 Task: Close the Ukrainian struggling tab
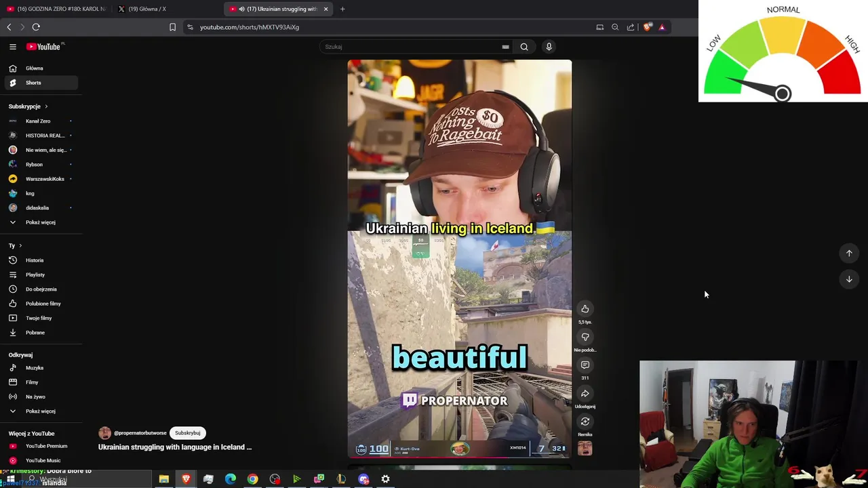click(325, 9)
